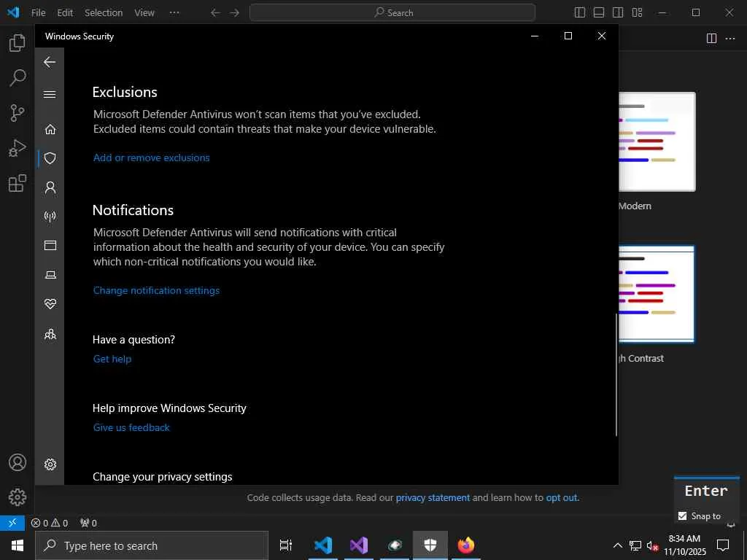Toggle VS Code primary side bar layout icon
This screenshot has height=560, width=747.
pyautogui.click(x=580, y=13)
